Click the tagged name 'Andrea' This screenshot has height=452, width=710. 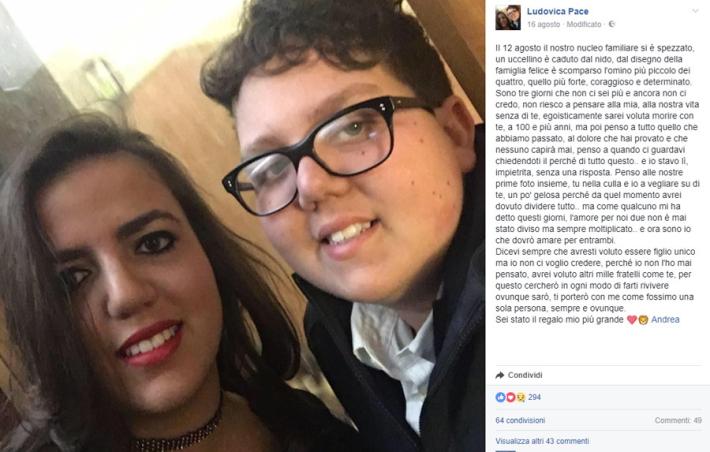(x=665, y=319)
